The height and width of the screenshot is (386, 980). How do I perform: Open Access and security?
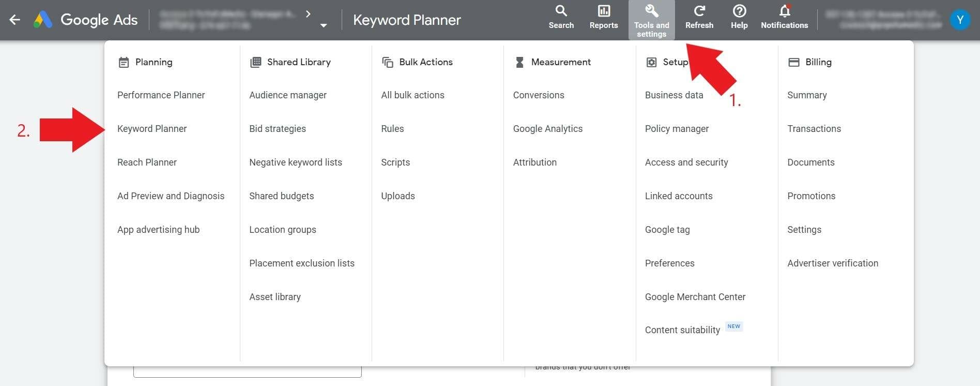[686, 162]
